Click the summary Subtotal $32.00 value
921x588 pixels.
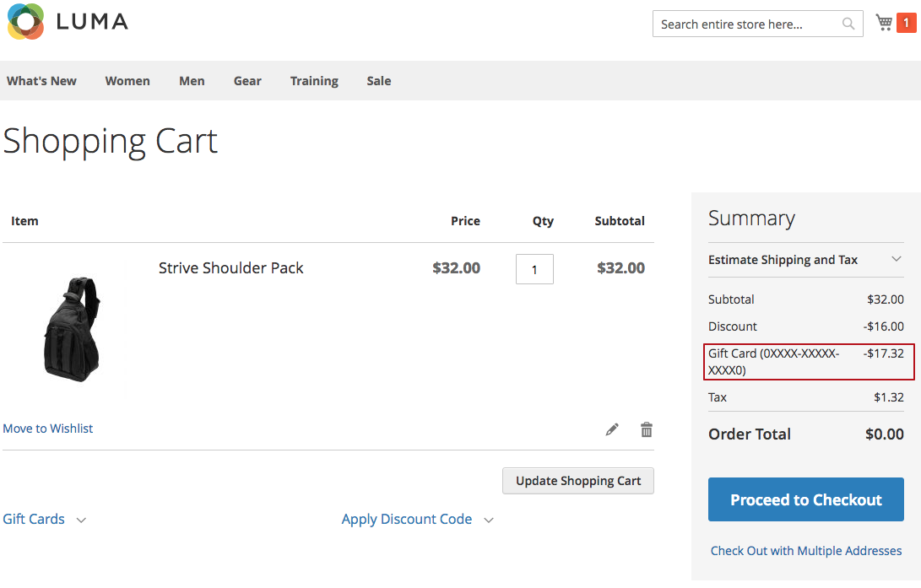coord(886,299)
